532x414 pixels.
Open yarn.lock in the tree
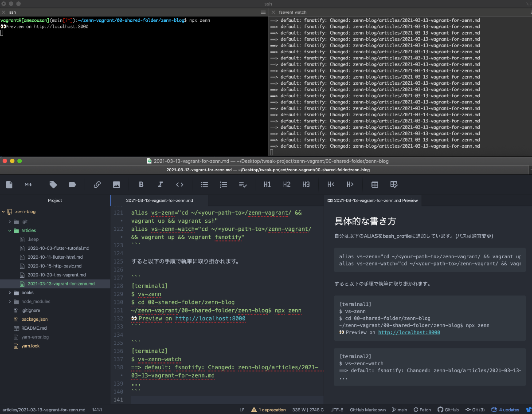pos(30,346)
